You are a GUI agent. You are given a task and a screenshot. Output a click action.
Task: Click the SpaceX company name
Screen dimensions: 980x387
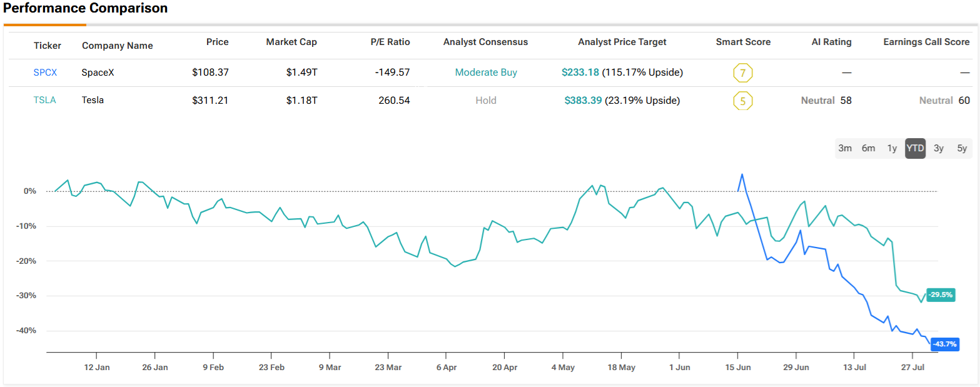pyautogui.click(x=98, y=73)
